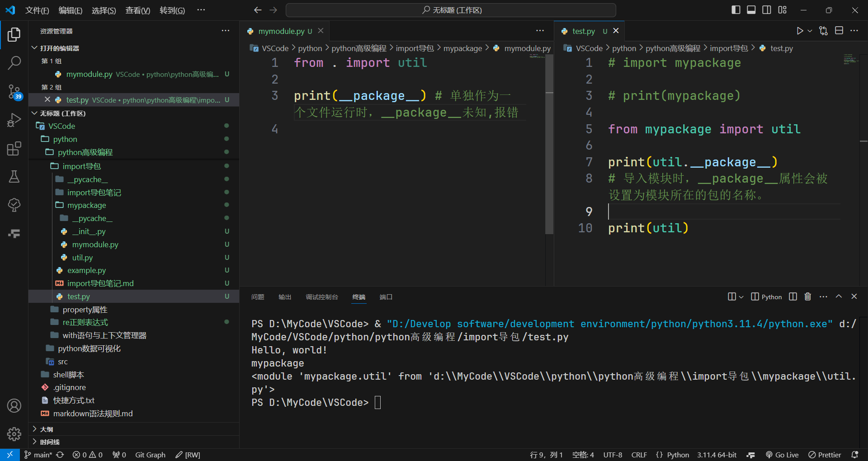Viewport: 868px width, 461px height.
Task: Open the Run and Debug view
Action: pos(14,120)
